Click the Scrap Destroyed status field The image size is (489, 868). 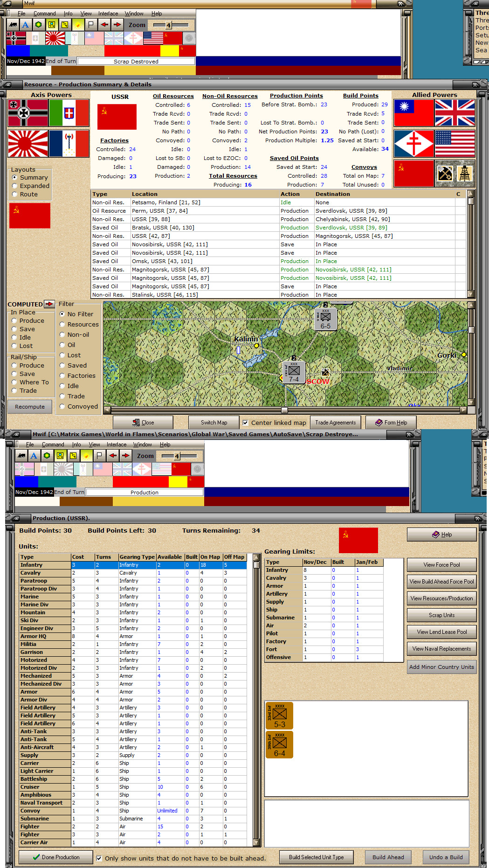[x=136, y=61]
